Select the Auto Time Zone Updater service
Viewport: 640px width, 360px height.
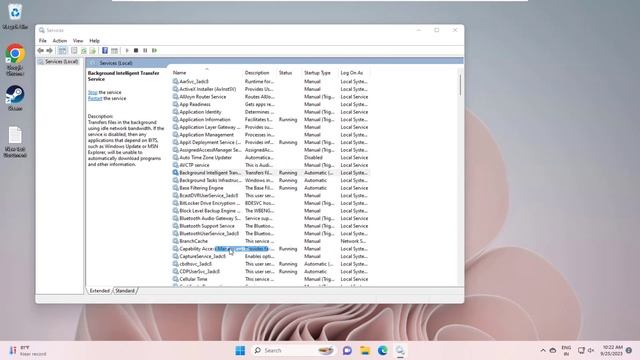click(x=270, y=158)
